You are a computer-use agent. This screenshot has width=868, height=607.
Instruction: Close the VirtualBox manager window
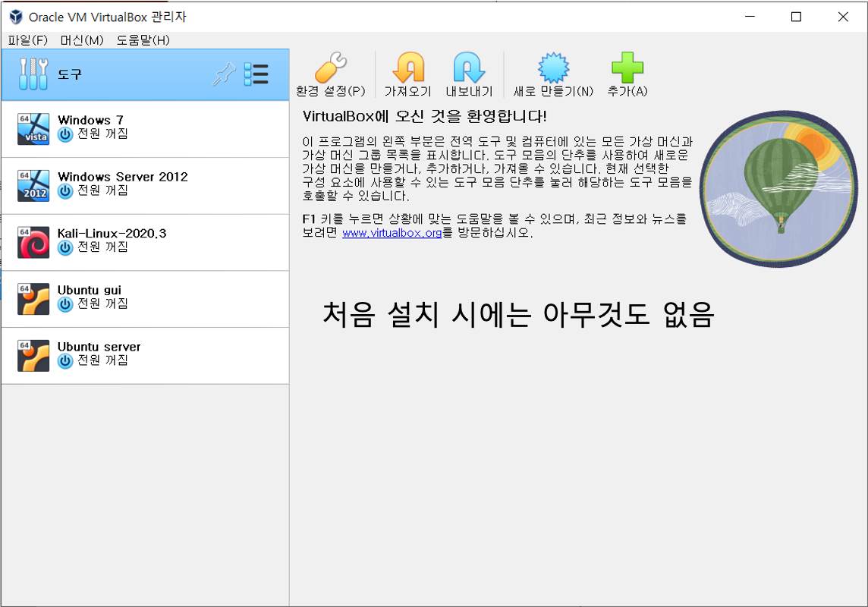tap(843, 17)
